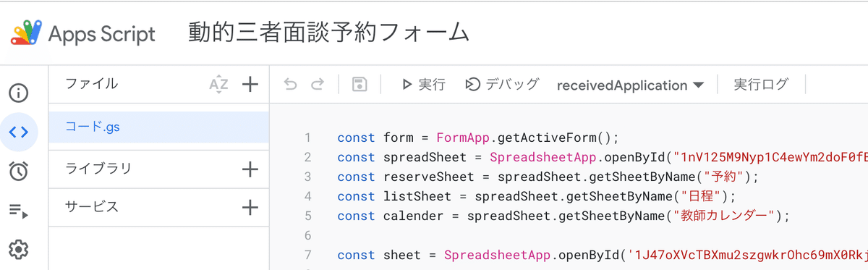868x270 pixels.
Task: Save project with floppy disk icon
Action: [359, 85]
